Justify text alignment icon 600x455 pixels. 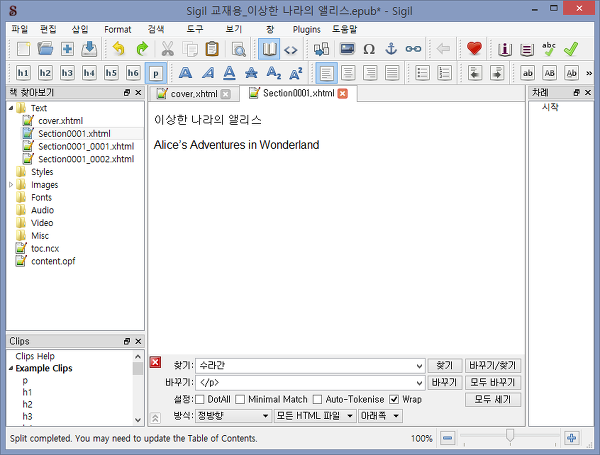pos(392,73)
